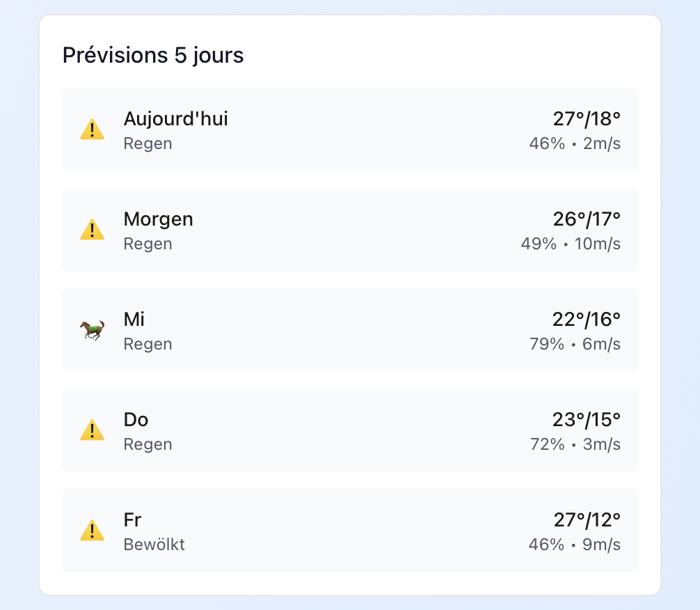Click the Fr day label

132,520
